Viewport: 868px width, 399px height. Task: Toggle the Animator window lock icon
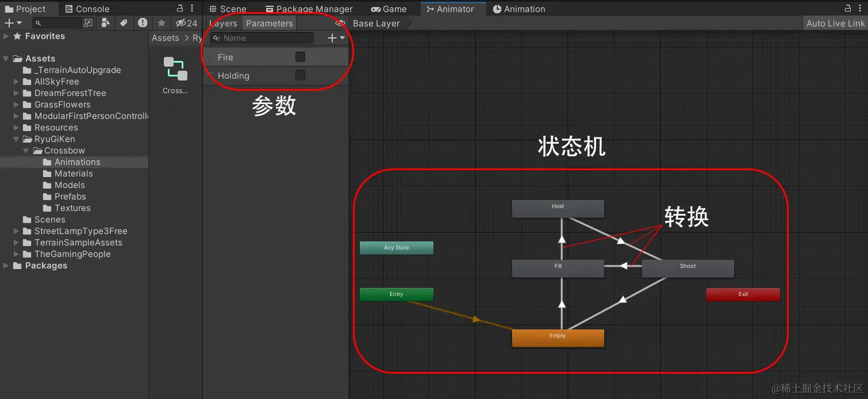pos(848,8)
